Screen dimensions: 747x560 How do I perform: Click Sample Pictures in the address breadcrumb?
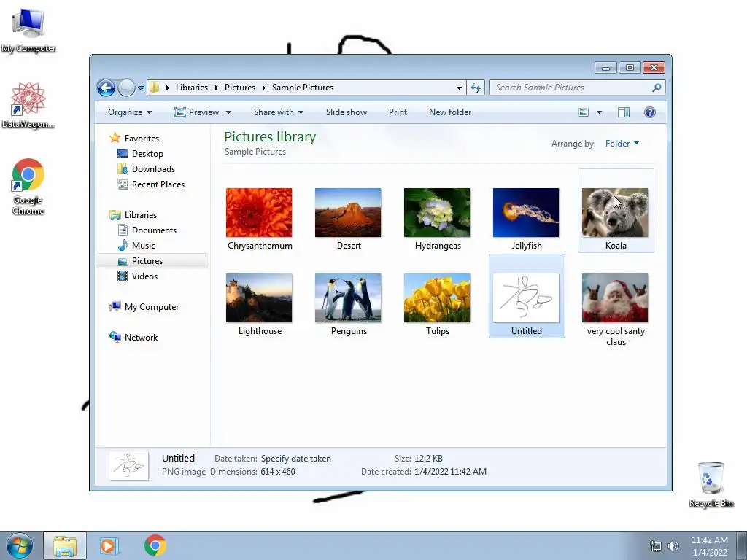click(x=303, y=87)
